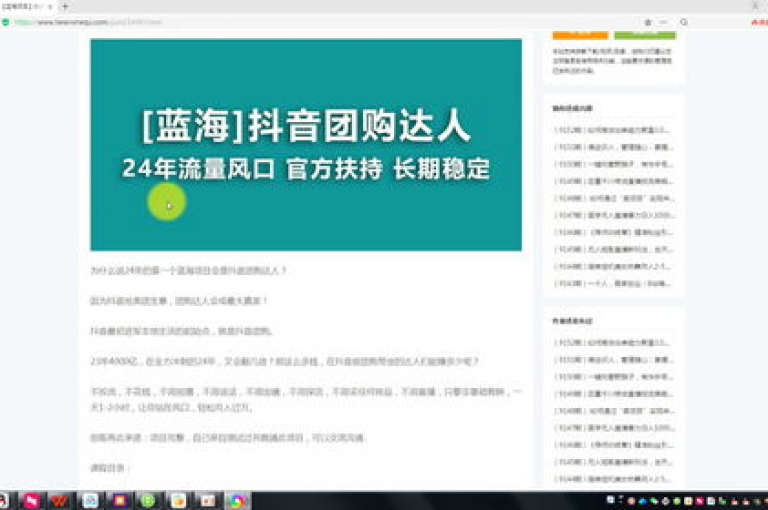Open a new browser tab
The height and width of the screenshot is (510, 768).
tap(65, 6)
